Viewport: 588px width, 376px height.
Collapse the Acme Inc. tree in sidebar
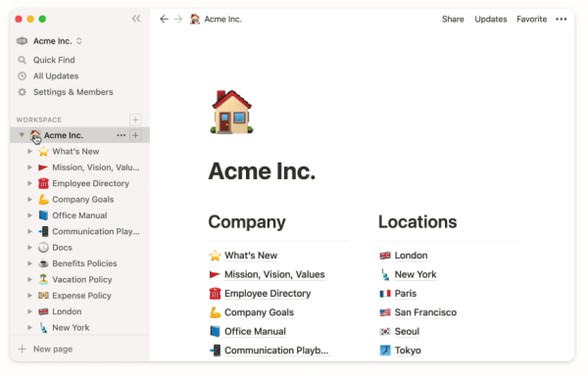click(x=22, y=135)
